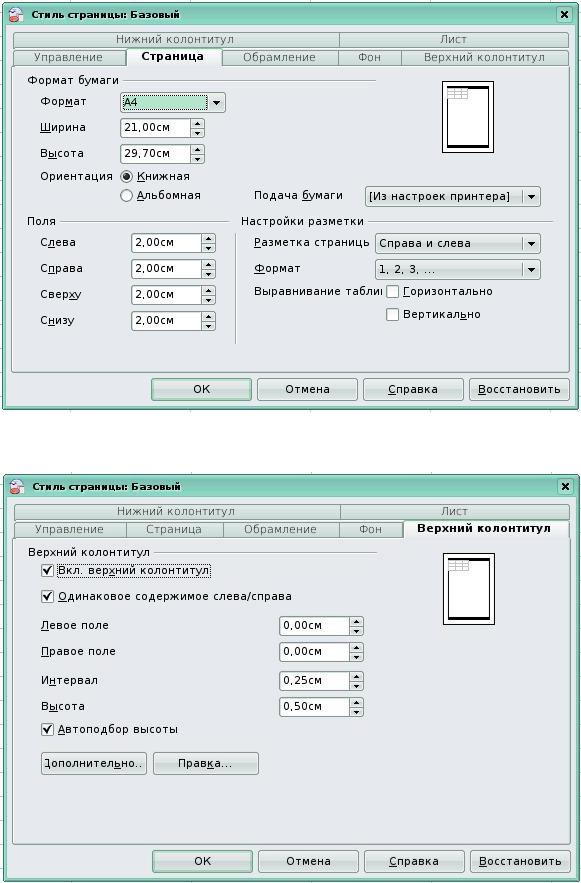Open Верхний колонтитул tab in upper dialog
Screen dimensions: 581x883
[x=484, y=57]
